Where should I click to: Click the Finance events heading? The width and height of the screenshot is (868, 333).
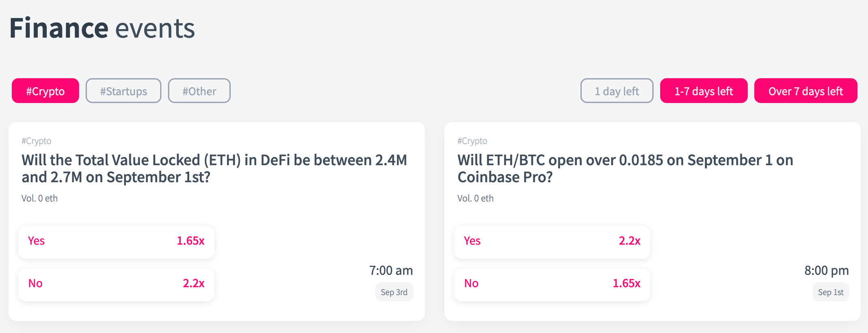(x=102, y=28)
